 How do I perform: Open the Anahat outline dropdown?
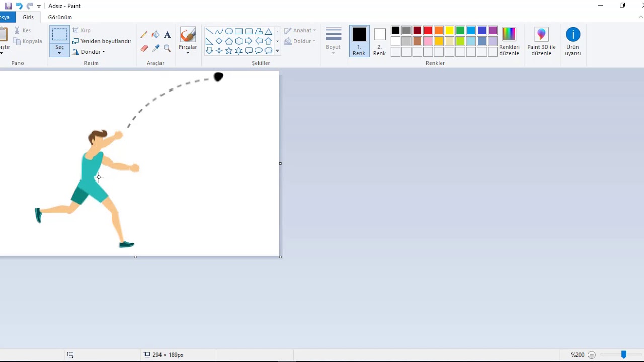tap(300, 30)
